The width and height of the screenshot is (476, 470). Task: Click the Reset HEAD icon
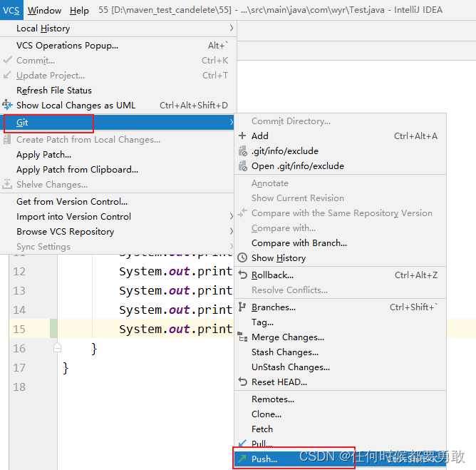pyautogui.click(x=242, y=382)
